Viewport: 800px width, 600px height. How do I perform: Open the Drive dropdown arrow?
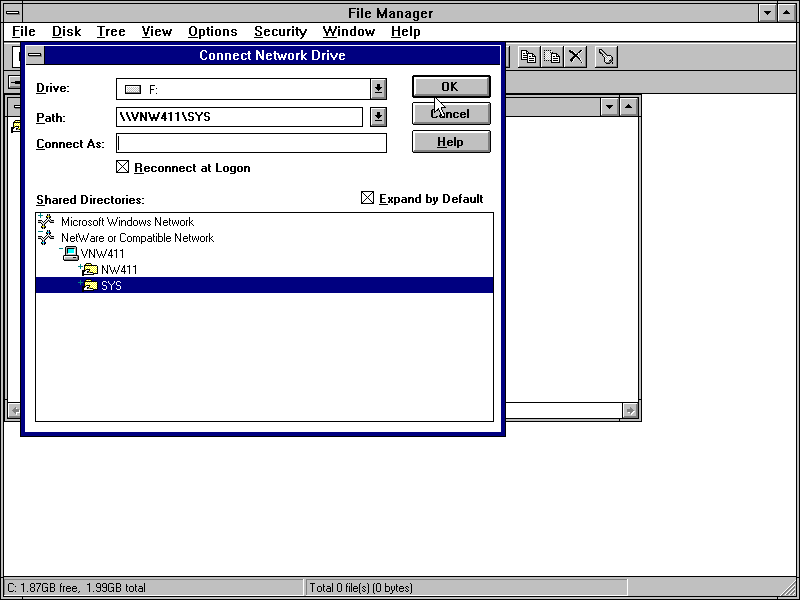pos(378,89)
